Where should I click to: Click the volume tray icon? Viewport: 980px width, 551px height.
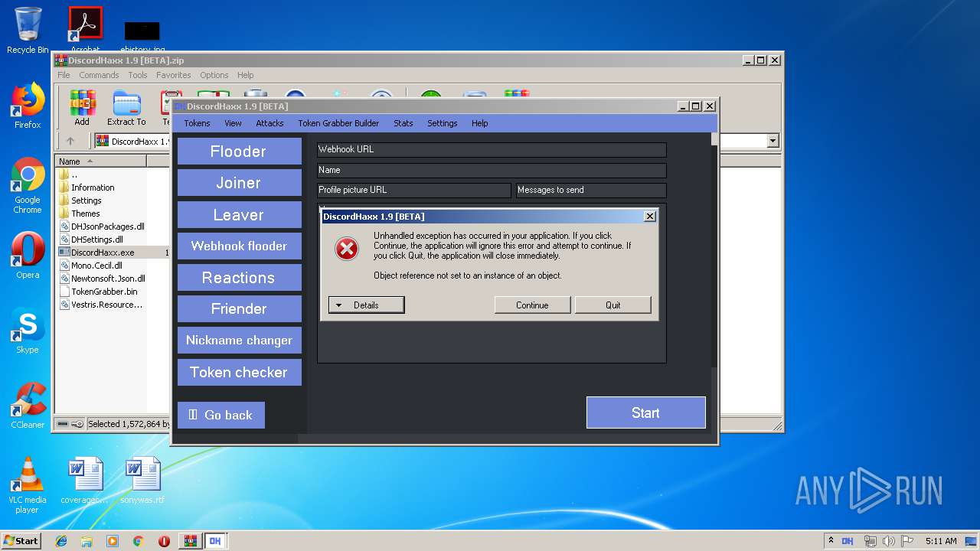click(889, 541)
